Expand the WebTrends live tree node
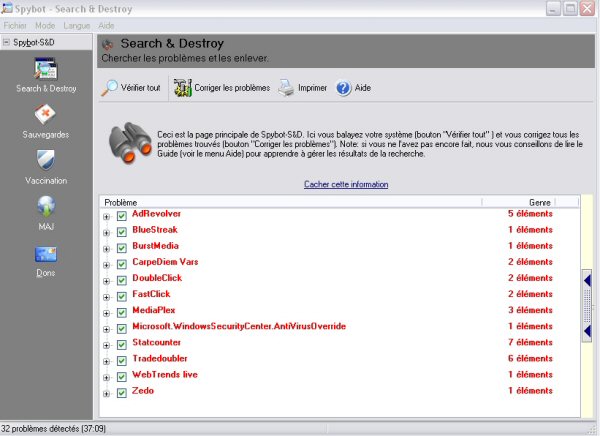600x436 pixels. click(106, 377)
